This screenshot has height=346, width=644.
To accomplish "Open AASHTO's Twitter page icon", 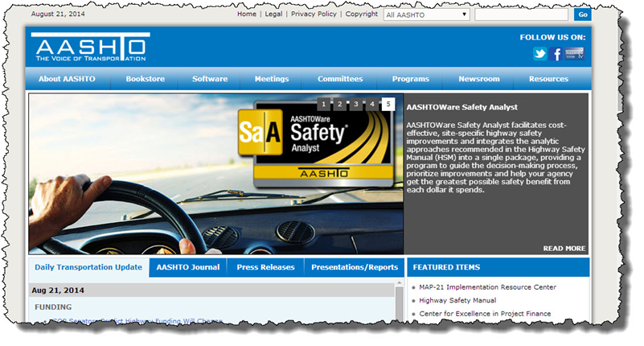I will [x=539, y=54].
